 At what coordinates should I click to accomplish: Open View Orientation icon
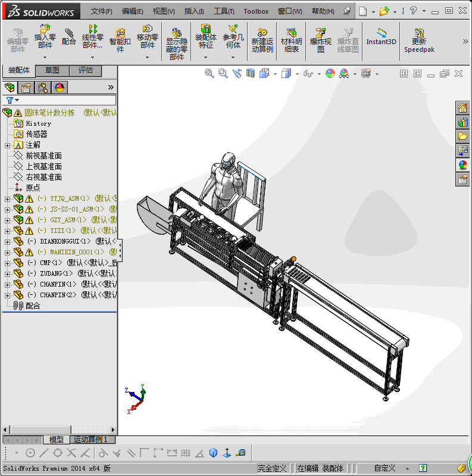click(x=264, y=73)
